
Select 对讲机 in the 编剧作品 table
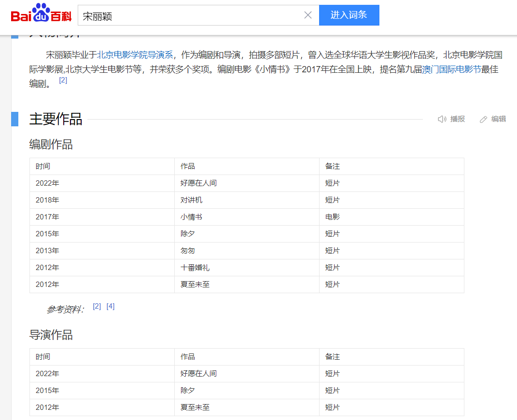(191, 200)
